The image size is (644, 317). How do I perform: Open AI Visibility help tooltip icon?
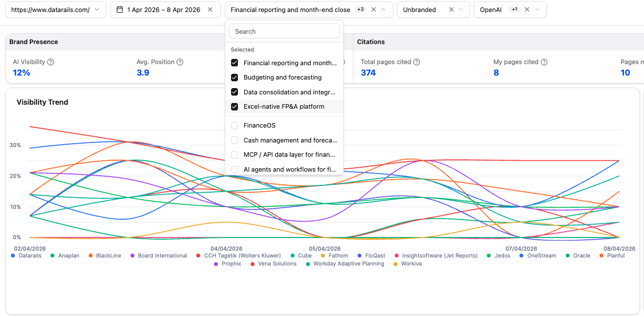point(50,62)
